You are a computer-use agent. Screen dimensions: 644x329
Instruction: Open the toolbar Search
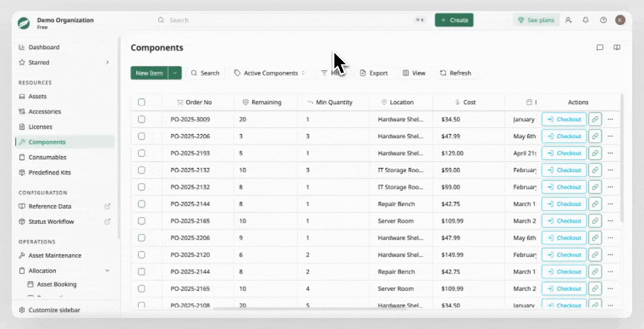205,73
